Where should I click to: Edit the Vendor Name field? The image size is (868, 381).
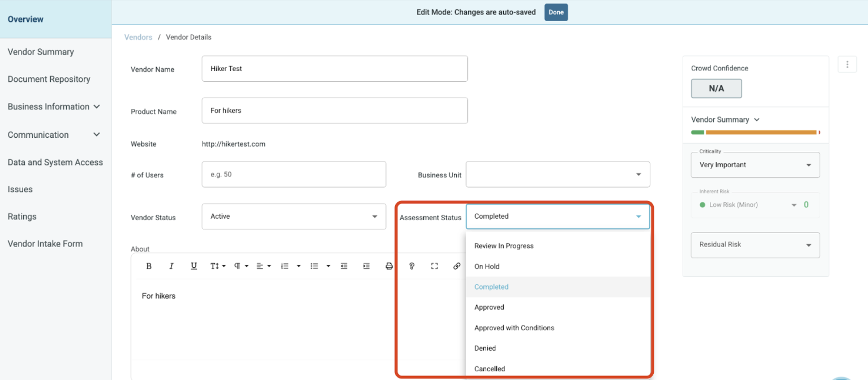[x=335, y=69]
